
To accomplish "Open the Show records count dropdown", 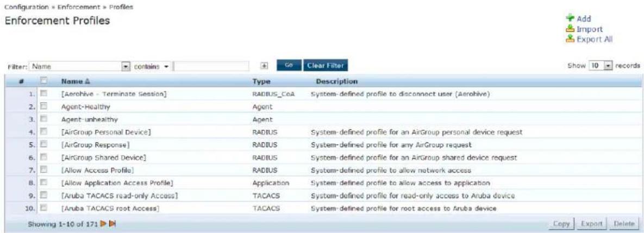I will pyautogui.click(x=601, y=66).
